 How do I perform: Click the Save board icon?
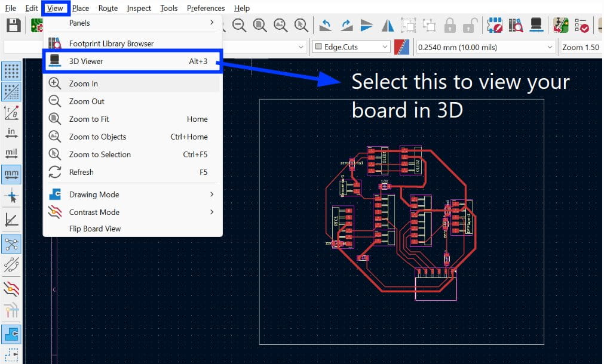tap(14, 26)
